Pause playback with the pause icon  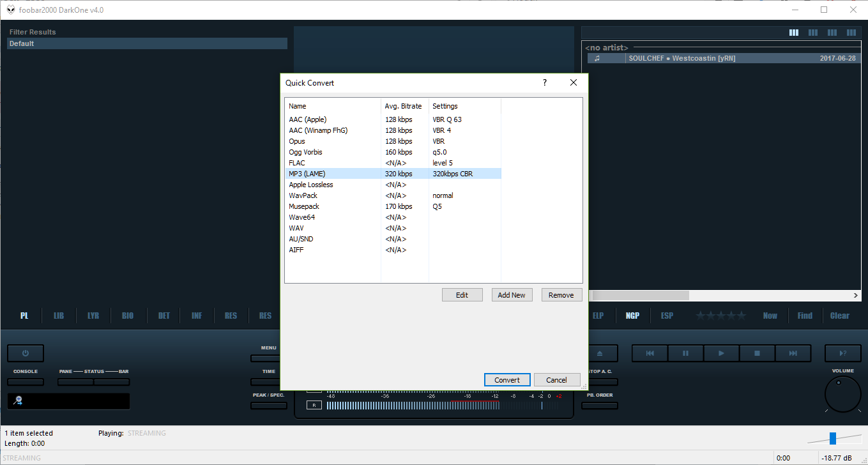685,353
